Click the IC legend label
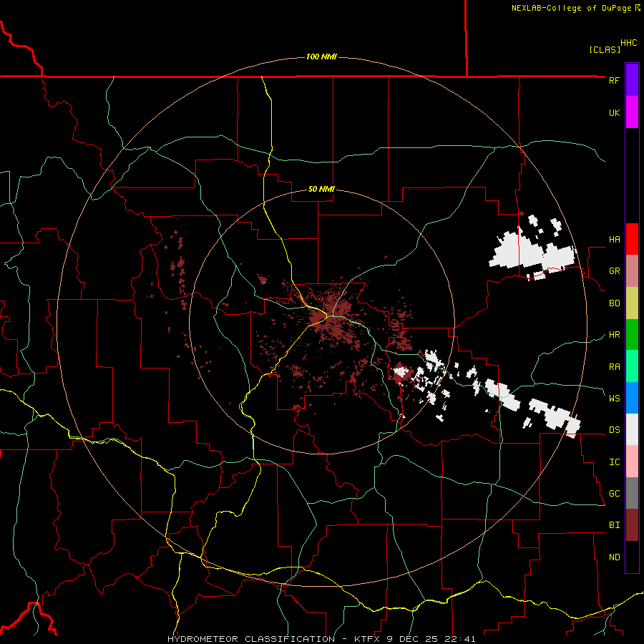644x644 pixels. 614,462
